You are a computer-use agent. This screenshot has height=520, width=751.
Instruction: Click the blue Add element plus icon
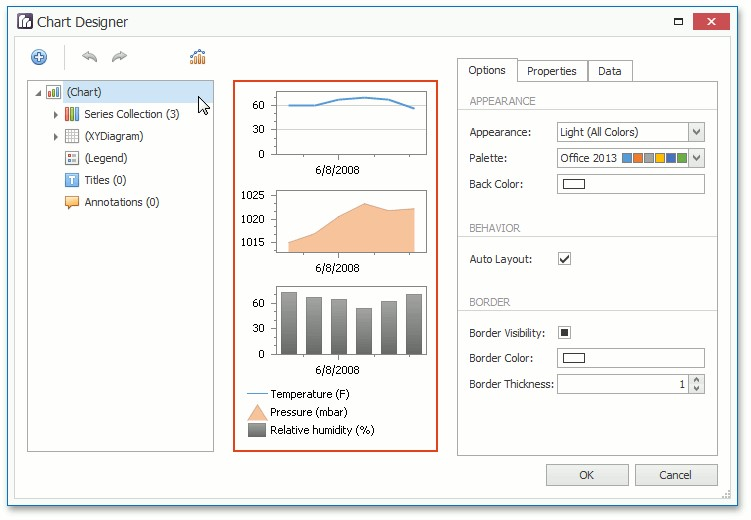(x=39, y=58)
